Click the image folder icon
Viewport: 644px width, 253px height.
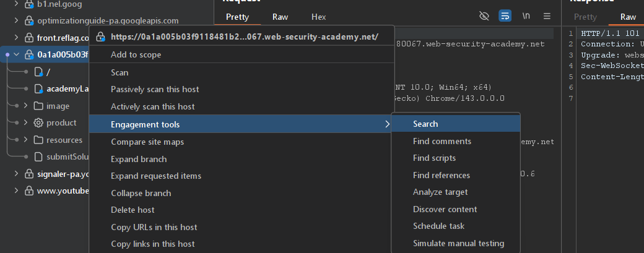[38, 106]
